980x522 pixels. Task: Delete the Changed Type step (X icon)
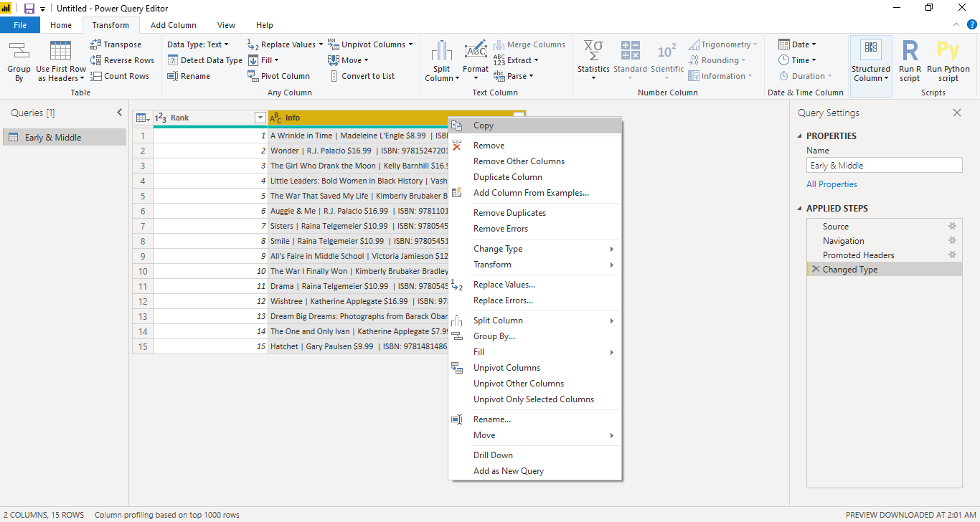pos(816,269)
